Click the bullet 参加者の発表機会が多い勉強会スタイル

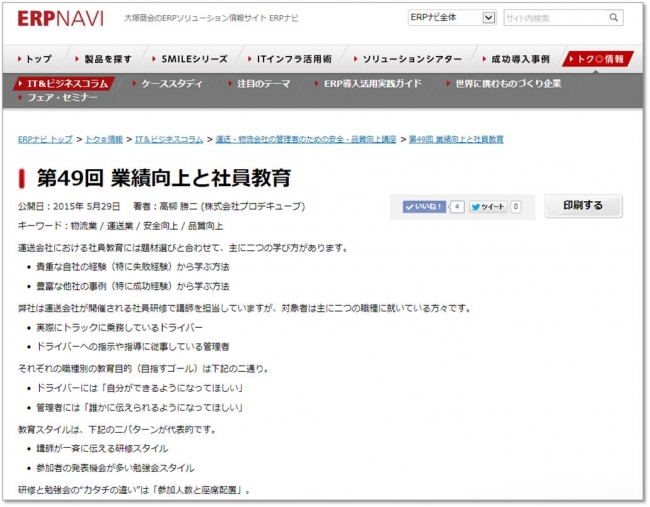pyautogui.click(x=115, y=468)
